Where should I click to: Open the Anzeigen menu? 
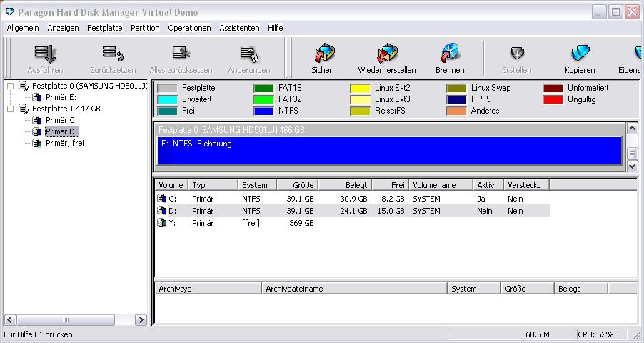click(x=64, y=28)
